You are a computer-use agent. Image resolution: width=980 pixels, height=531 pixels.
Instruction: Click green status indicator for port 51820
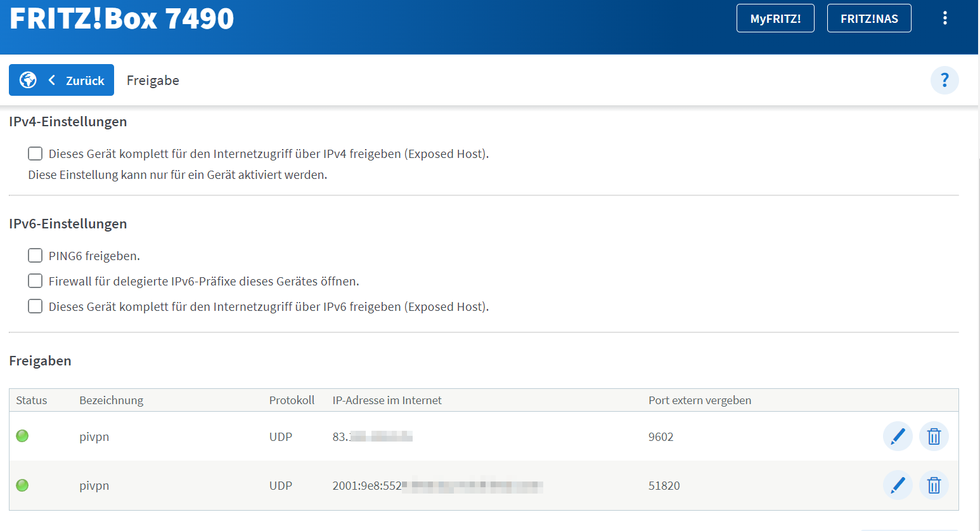coord(22,485)
